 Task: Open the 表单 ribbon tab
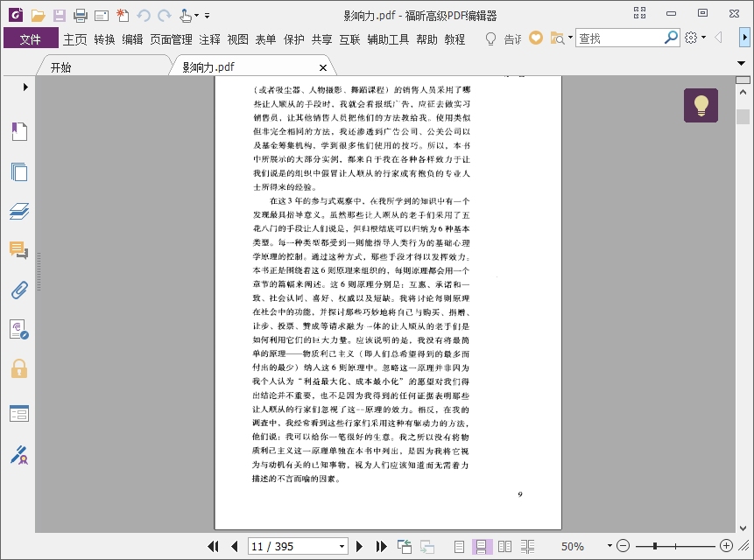(x=265, y=38)
